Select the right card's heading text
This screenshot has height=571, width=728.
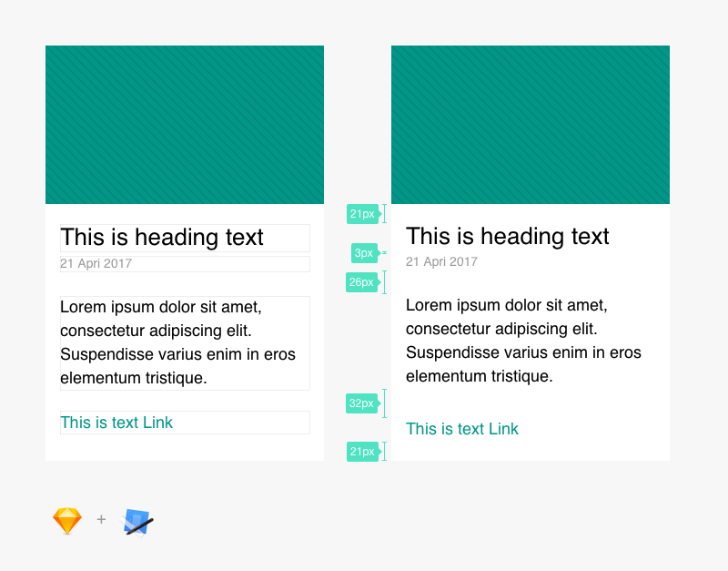point(508,237)
